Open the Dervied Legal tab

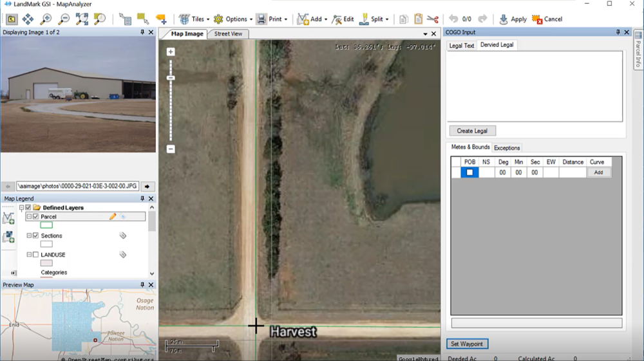(497, 44)
